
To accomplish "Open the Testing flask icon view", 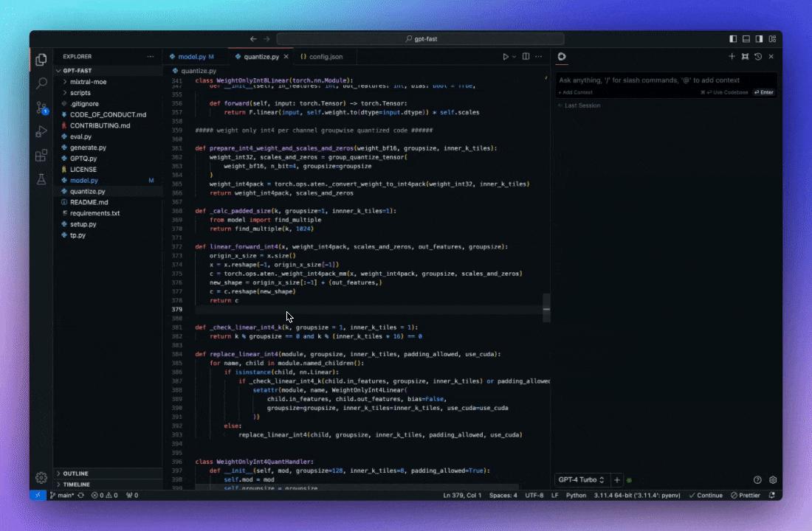I will [41, 180].
